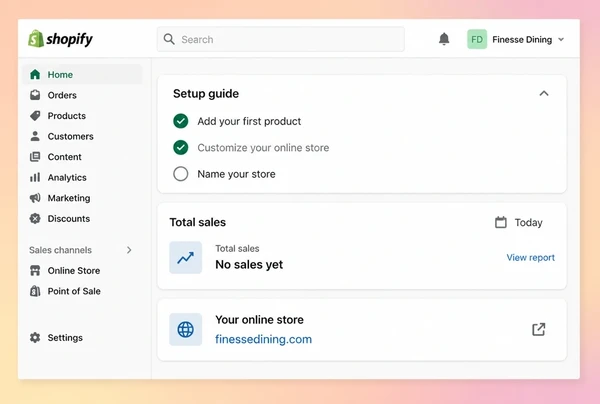Screen dimensions: 600x404
Task: Click the Settings gear icon
Action: point(35,337)
